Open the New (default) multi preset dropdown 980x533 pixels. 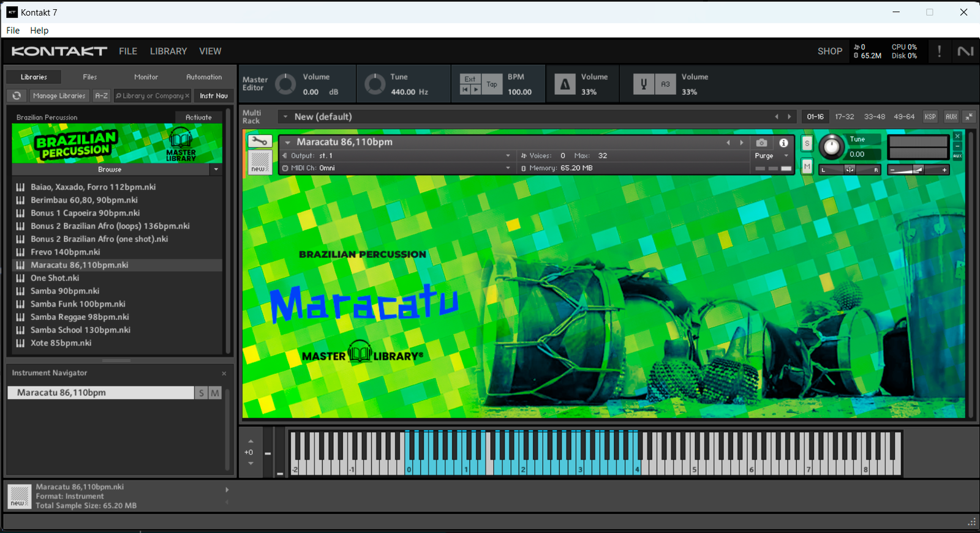pos(285,117)
